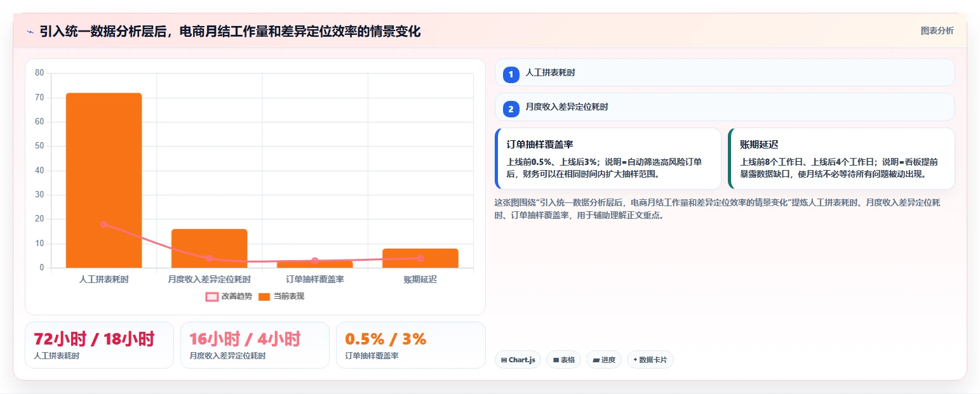Image resolution: width=980 pixels, height=394 pixels.
Task: Select list row 月度收入差异定位耗时
Action: click(725, 107)
